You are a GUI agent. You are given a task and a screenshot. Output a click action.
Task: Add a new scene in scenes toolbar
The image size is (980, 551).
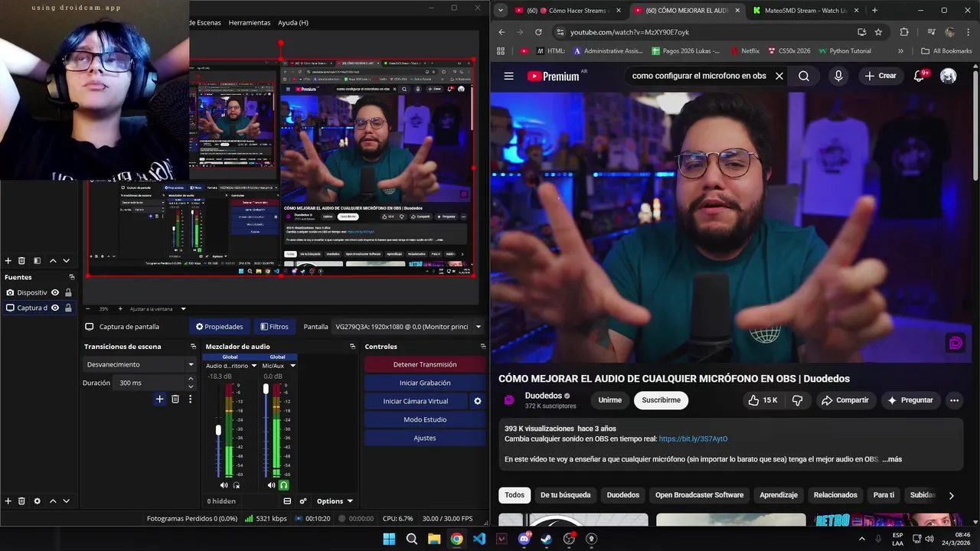pos(8,261)
